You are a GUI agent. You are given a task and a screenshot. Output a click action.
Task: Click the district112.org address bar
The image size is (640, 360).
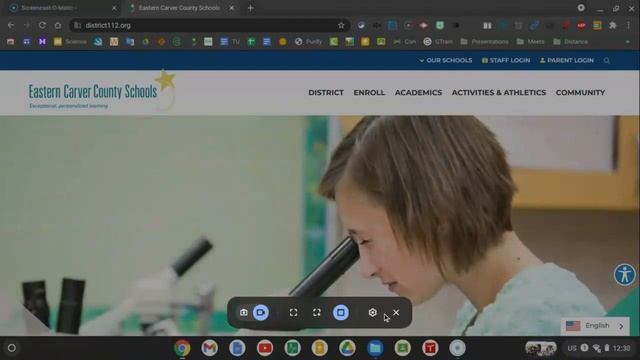[x=210, y=25]
